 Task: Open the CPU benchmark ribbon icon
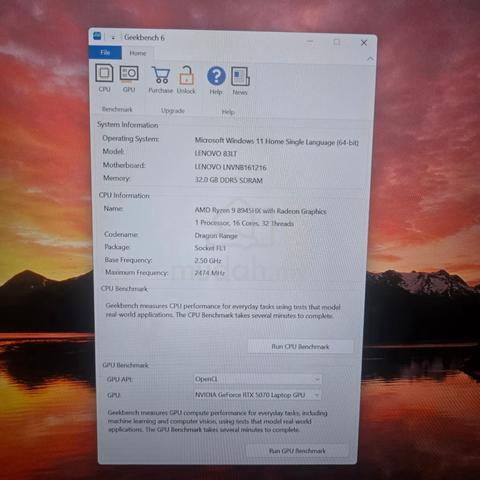(104, 78)
